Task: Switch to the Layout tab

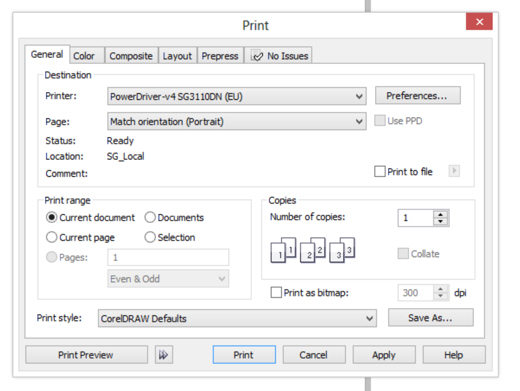Action: (177, 56)
